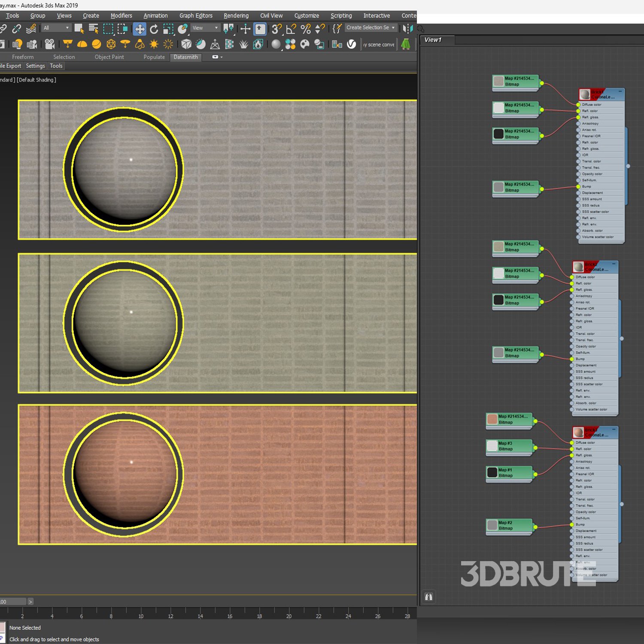Open the All selection filter dropdown

click(x=56, y=28)
